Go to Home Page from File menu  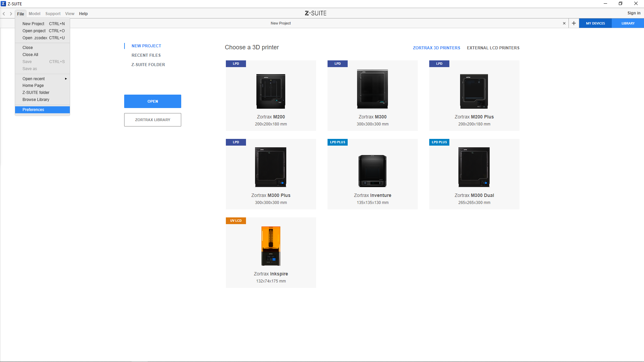pyautogui.click(x=43, y=86)
